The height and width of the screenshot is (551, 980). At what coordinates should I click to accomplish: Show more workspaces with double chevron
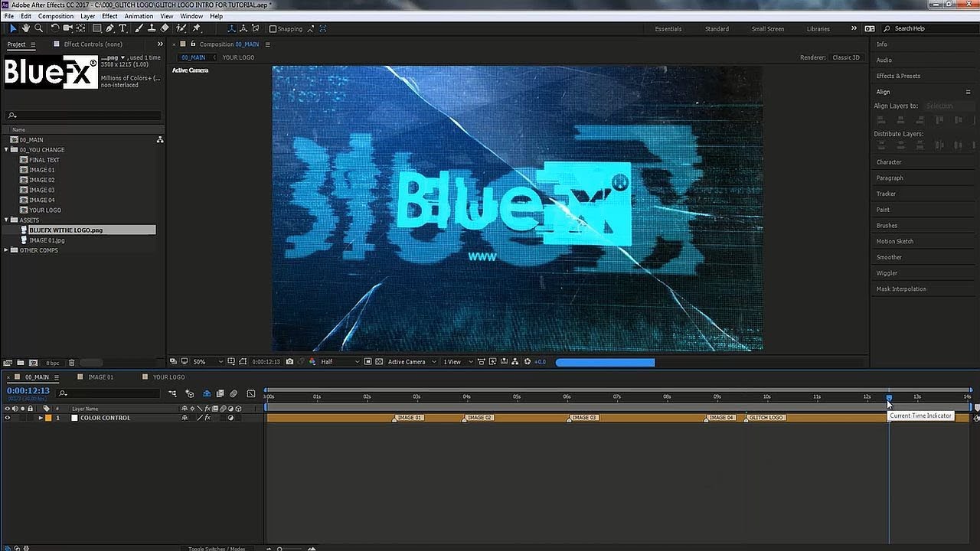854,28
